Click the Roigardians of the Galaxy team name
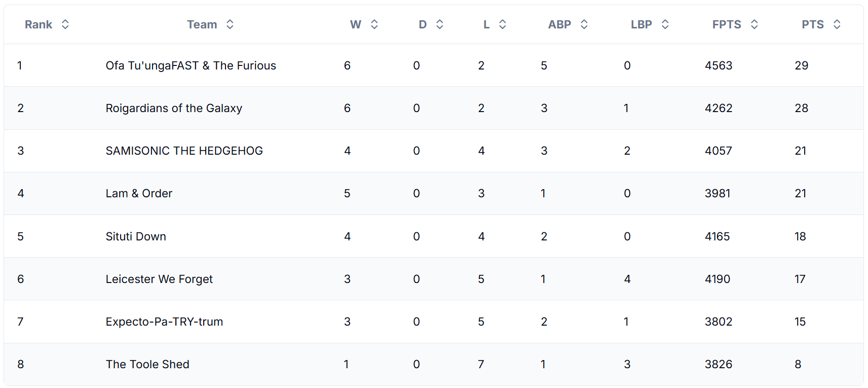The image size is (868, 388). tap(174, 108)
